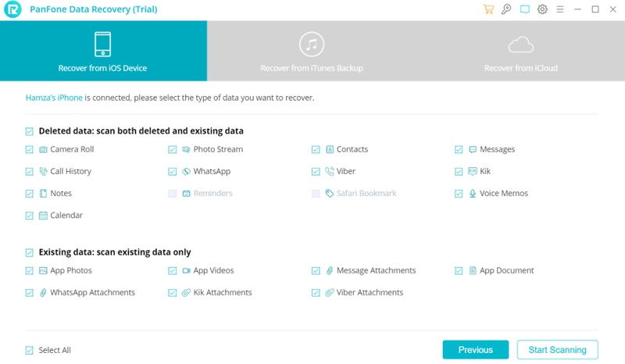
Task: Uncheck the WhatsApp checkbox
Action: click(172, 171)
